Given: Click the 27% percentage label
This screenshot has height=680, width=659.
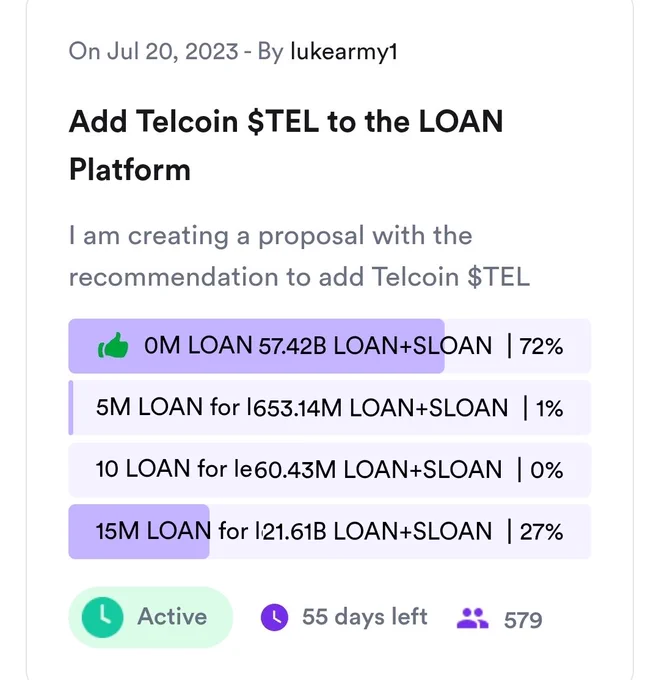Looking at the screenshot, I should (542, 532).
